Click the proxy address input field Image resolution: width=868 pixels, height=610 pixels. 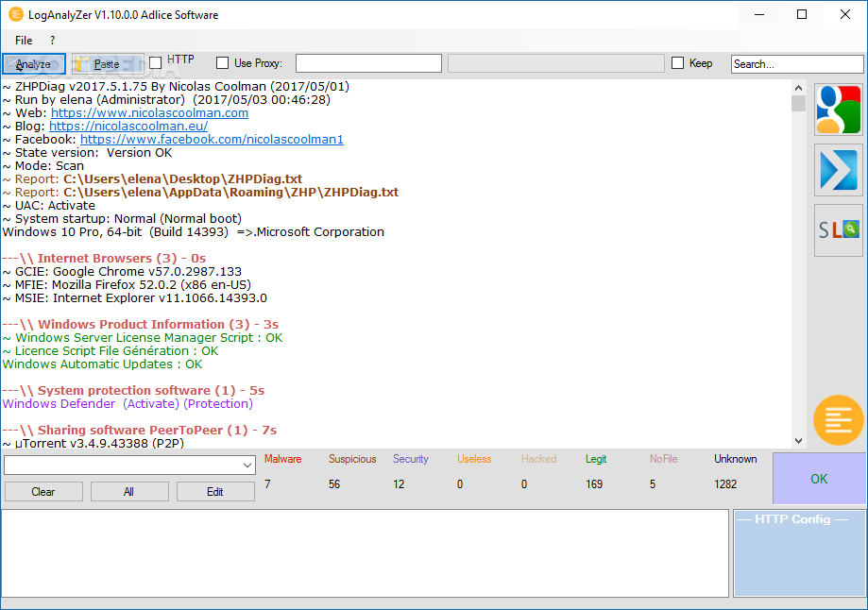coord(368,63)
